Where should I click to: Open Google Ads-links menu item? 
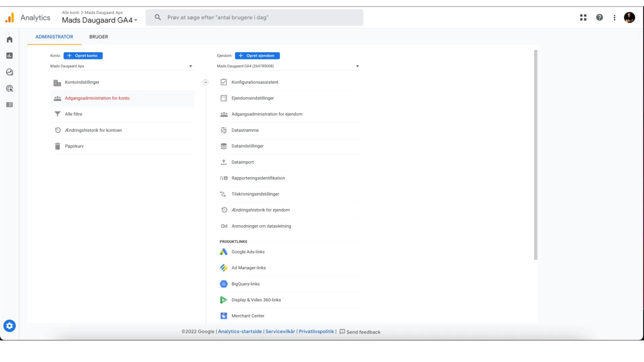pos(289,252)
